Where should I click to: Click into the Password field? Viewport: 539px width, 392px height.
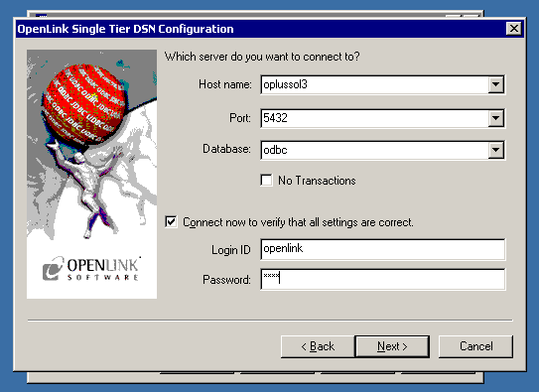click(x=382, y=279)
